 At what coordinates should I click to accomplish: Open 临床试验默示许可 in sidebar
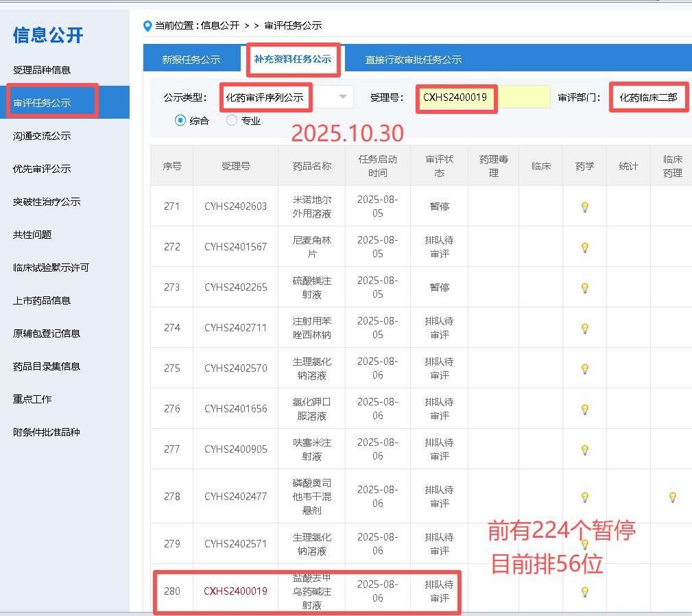[x=51, y=268]
